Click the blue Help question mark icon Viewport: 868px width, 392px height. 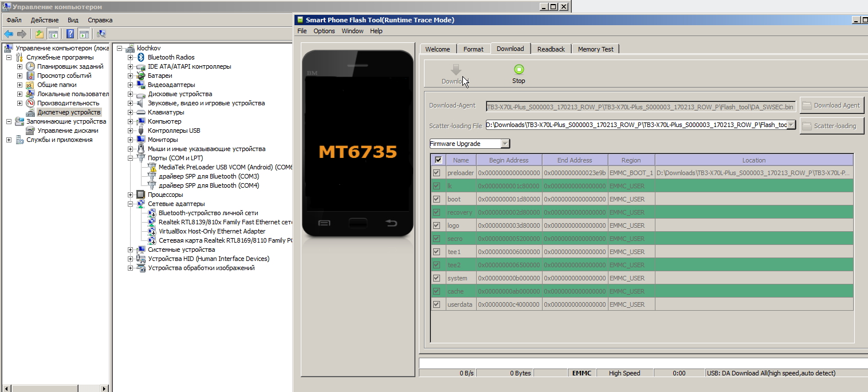pos(70,34)
